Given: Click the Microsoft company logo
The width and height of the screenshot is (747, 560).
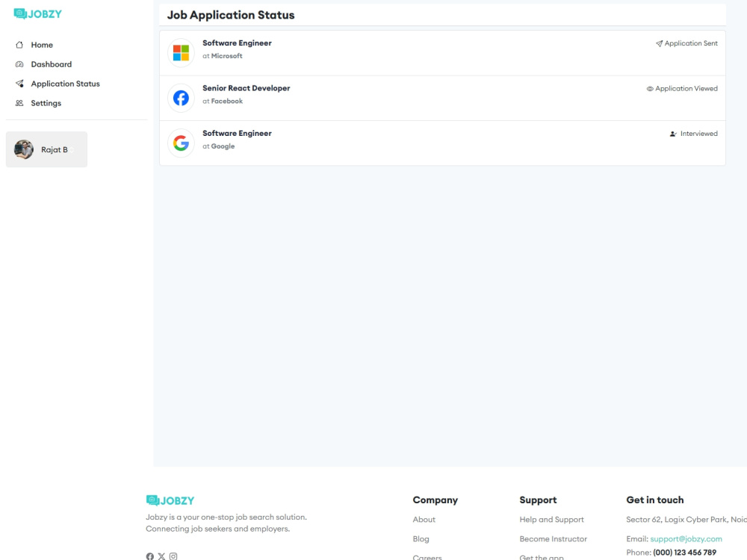Looking at the screenshot, I should point(181,53).
